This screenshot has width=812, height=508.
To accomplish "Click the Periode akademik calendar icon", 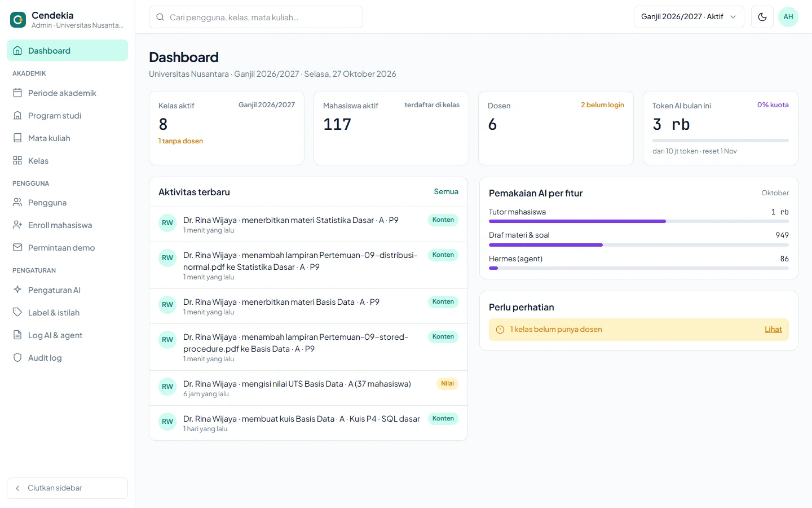I will pyautogui.click(x=17, y=93).
